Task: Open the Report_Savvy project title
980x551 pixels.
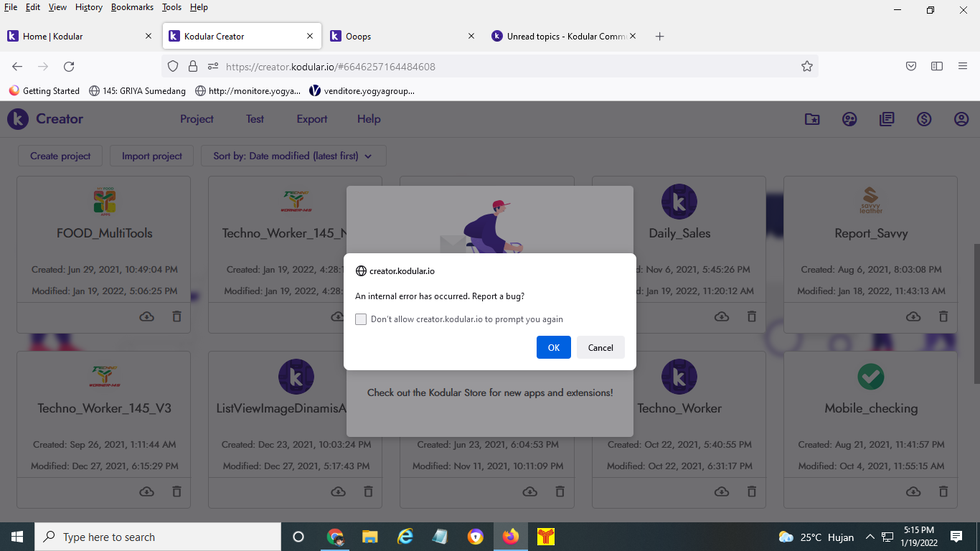Action: click(x=871, y=233)
